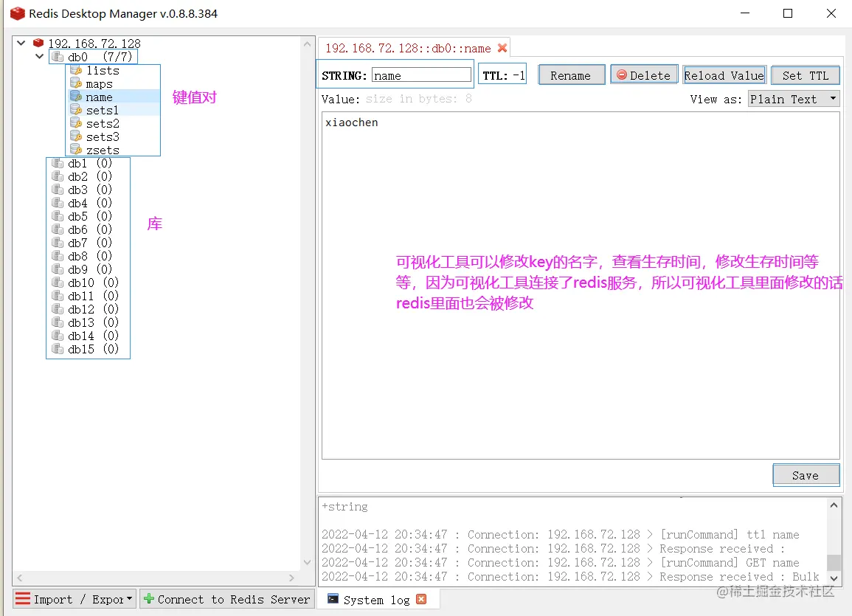
Task: Select the sets2 key icon
Action: (x=76, y=123)
